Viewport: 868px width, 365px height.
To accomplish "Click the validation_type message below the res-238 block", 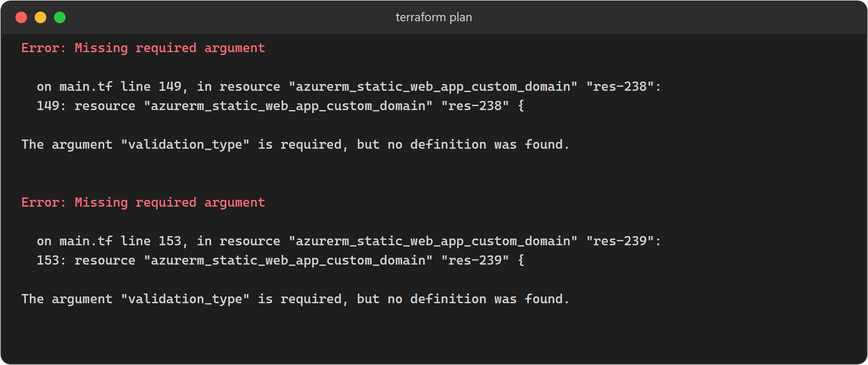I will click(x=295, y=145).
